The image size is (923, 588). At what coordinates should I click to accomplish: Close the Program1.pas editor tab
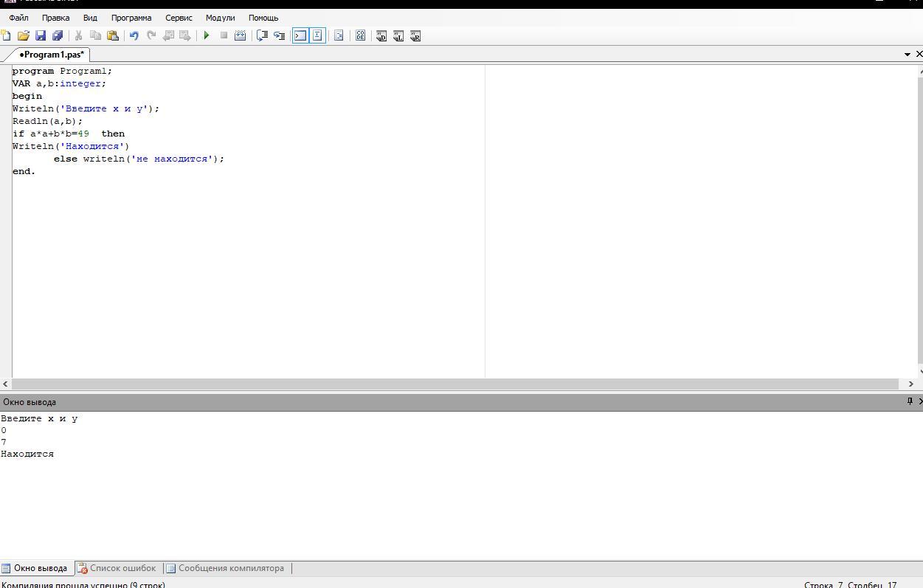point(919,55)
